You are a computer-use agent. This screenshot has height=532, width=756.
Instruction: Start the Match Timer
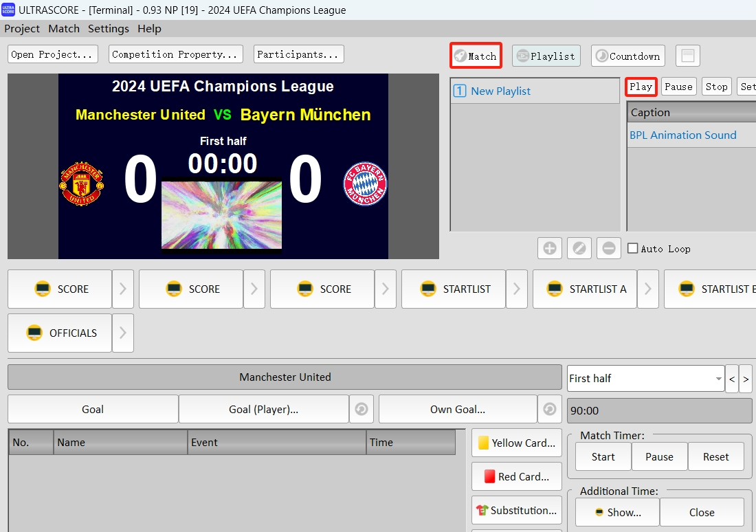coord(603,456)
